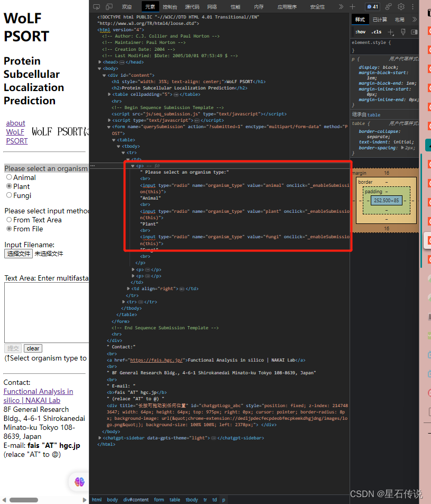Click into the multifasta text area

coord(47,312)
